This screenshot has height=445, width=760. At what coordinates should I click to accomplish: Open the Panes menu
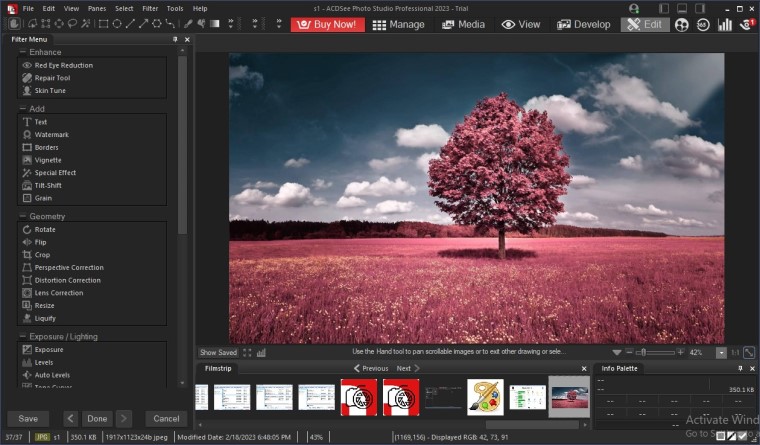click(x=96, y=8)
